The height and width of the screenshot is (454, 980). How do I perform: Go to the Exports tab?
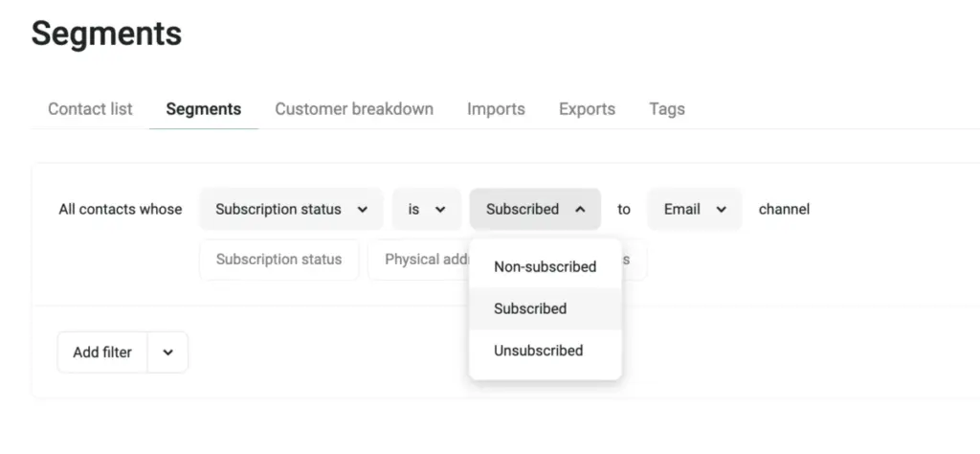[x=587, y=109]
